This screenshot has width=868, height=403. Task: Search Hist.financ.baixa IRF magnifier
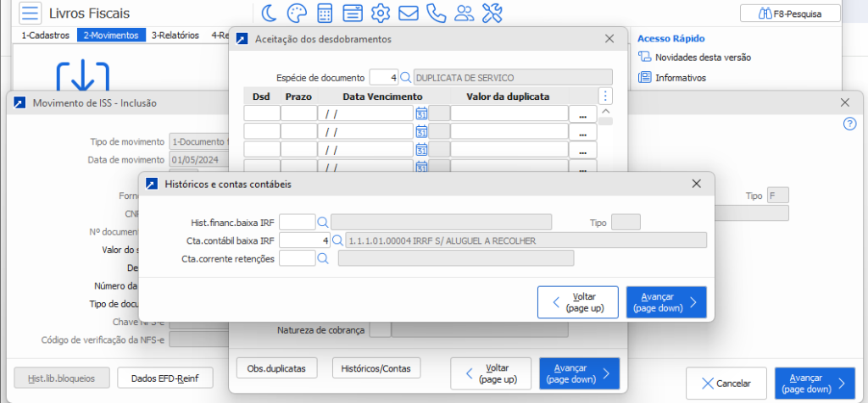click(323, 222)
